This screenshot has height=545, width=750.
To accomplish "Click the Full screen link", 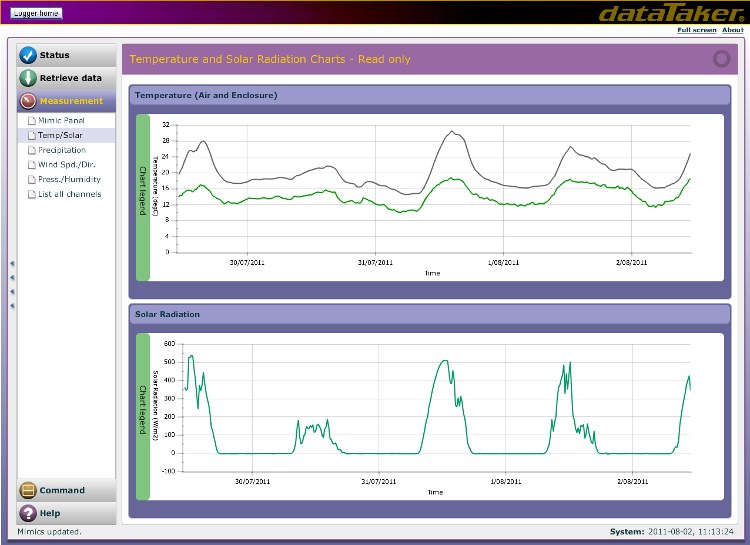I will pyautogui.click(x=696, y=30).
